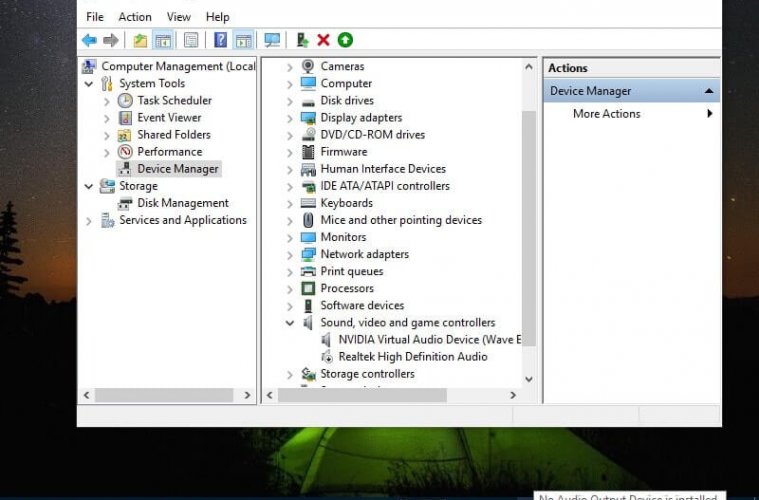The image size is (759, 500).
Task: Click the Network adapters icon
Action: coord(308,255)
